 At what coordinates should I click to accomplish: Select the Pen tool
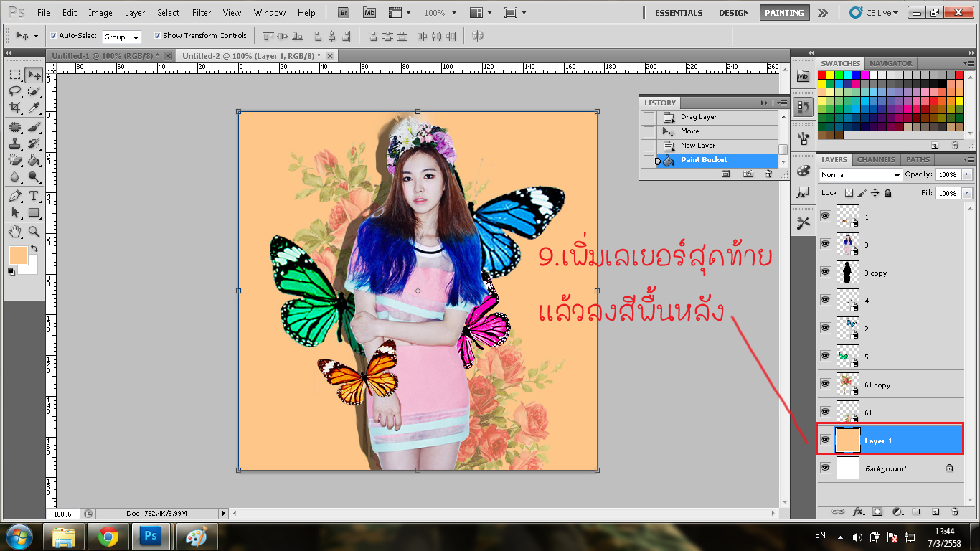[15, 196]
